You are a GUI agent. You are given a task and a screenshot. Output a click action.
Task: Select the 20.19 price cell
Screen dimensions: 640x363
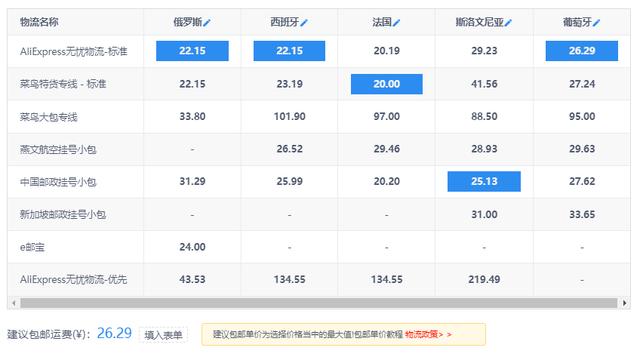coord(387,51)
